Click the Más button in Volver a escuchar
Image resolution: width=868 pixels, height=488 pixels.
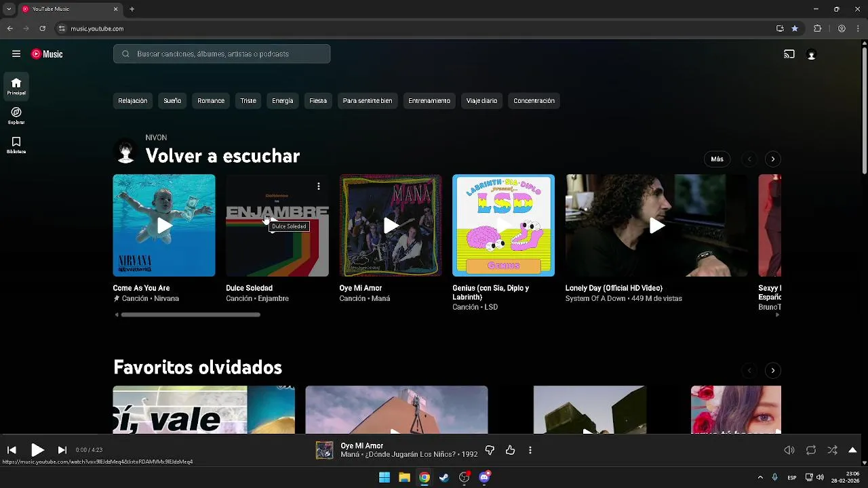(717, 159)
